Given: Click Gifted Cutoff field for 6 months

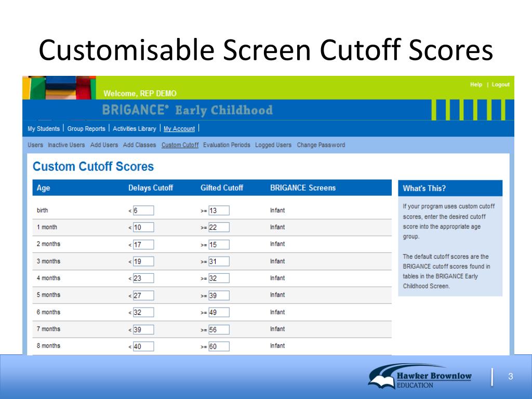Looking at the screenshot, I should pyautogui.click(x=219, y=312).
